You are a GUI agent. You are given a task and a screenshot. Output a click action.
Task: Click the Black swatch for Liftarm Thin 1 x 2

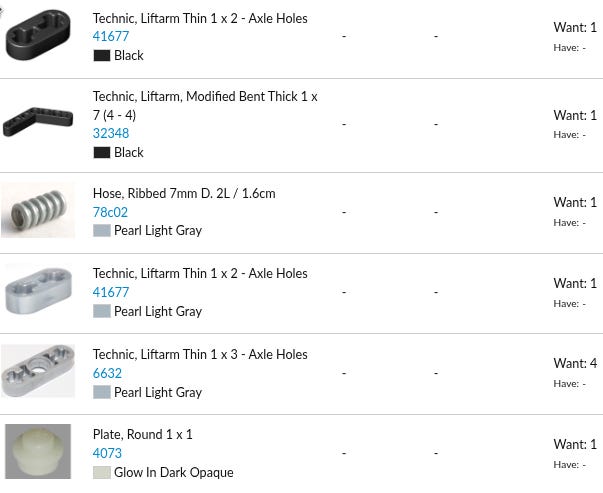point(102,56)
